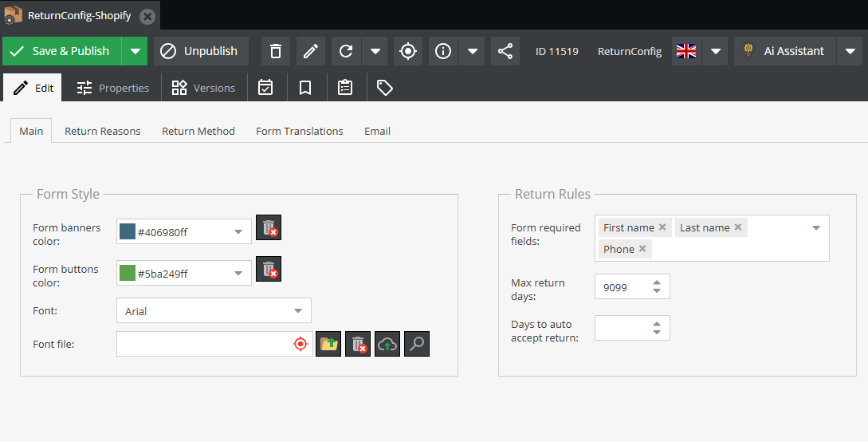
Task: Click the cloud upload icon for Font file
Action: pos(387,344)
